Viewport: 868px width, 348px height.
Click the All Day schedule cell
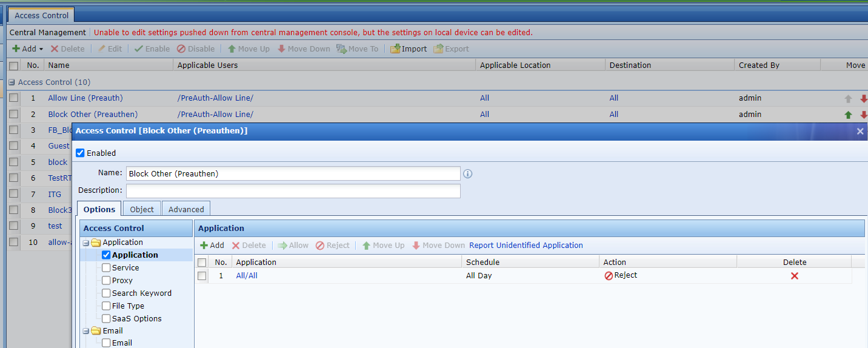pyautogui.click(x=479, y=276)
